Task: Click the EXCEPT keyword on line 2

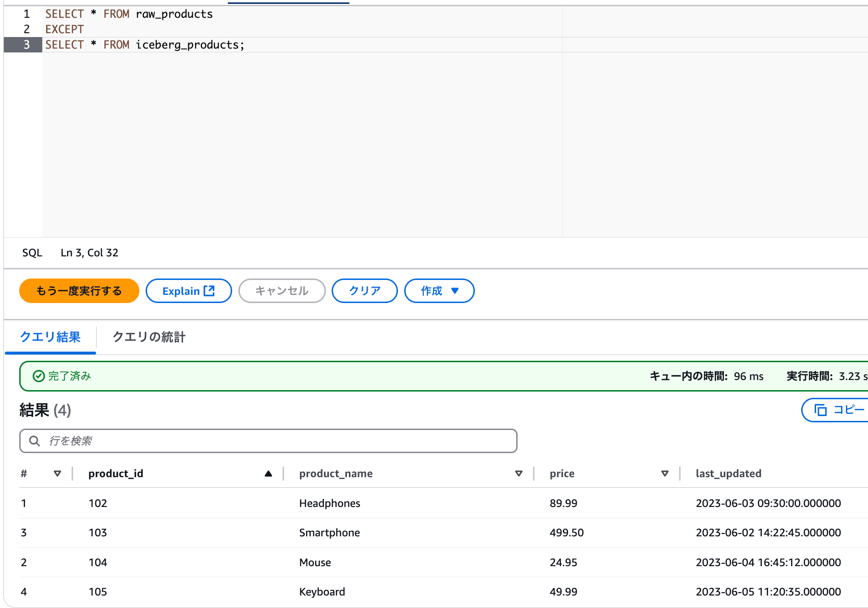Action: (x=64, y=29)
